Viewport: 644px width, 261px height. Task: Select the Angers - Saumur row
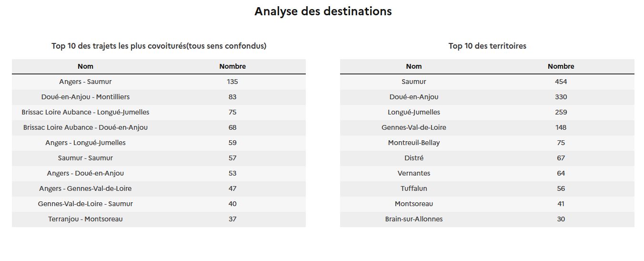[x=159, y=82]
